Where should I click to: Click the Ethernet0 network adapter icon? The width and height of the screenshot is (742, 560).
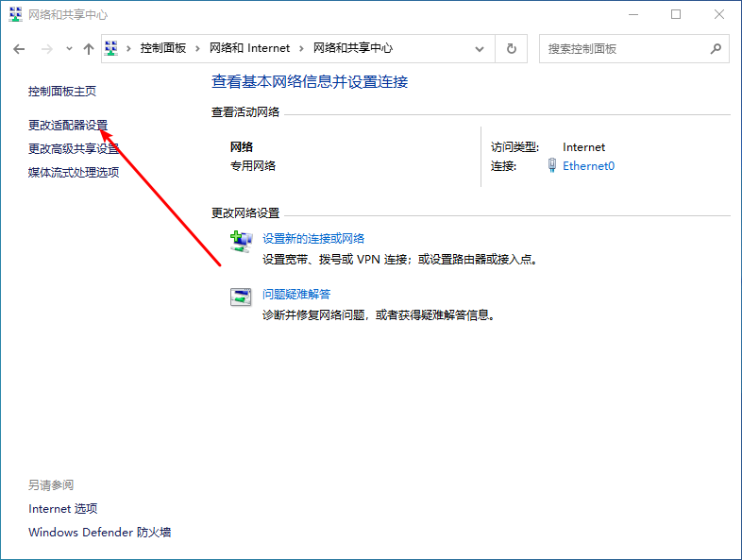[552, 165]
